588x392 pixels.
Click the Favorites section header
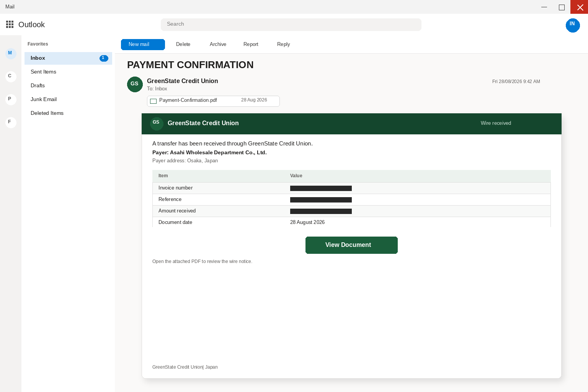coord(38,44)
